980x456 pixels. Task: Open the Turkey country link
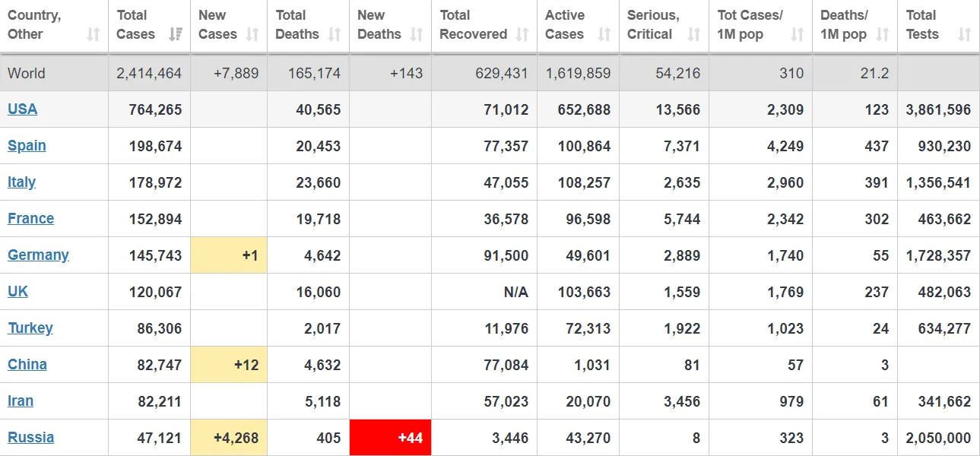(30, 328)
